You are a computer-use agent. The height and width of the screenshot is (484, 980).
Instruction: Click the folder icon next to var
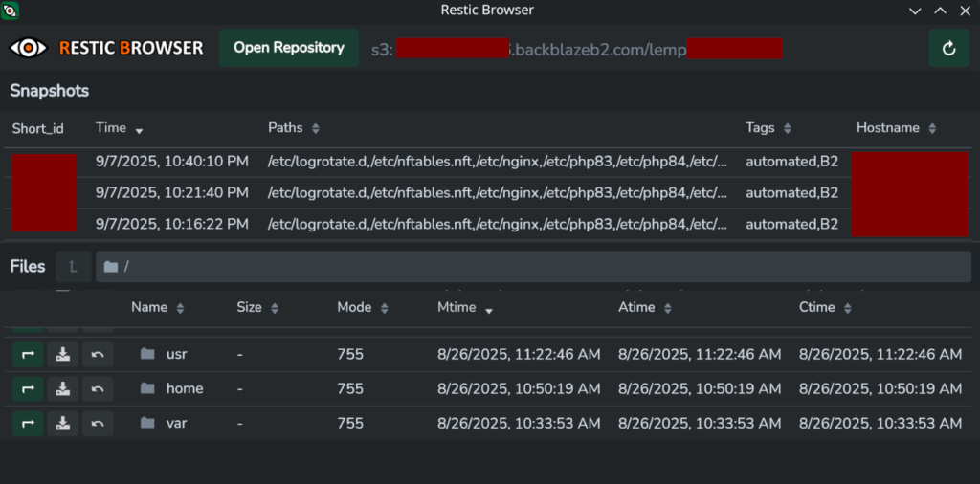pos(147,423)
